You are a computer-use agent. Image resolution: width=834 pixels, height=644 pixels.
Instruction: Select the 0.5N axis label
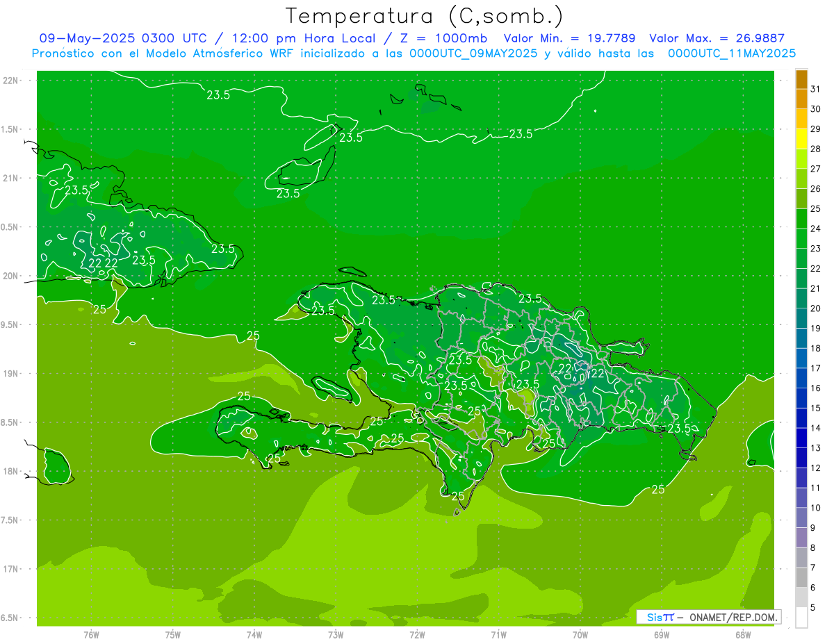10,227
